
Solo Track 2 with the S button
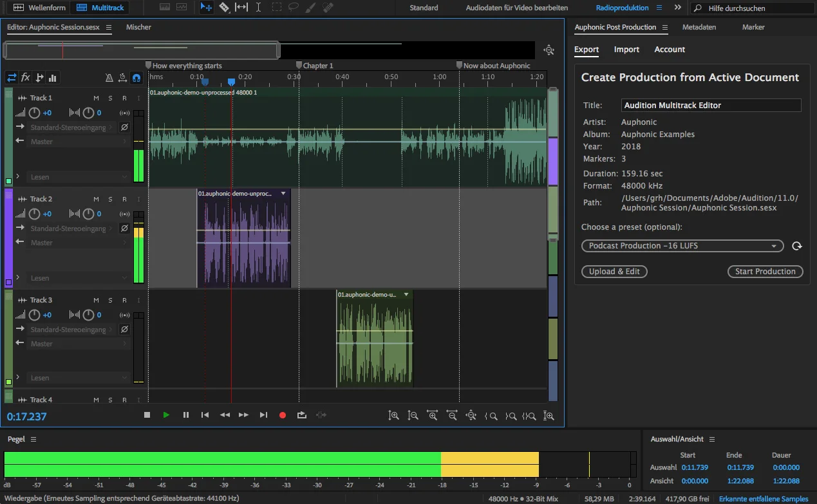coord(110,199)
